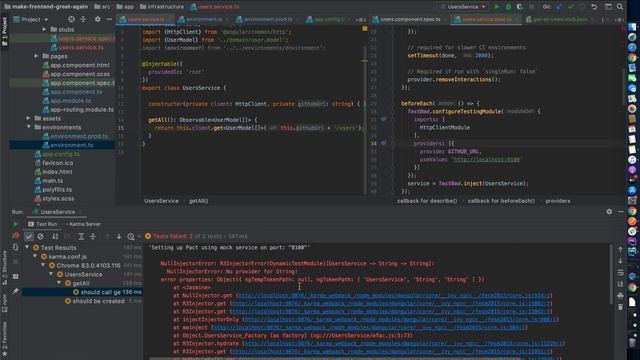Print console output with the printer icon

(x=620, y=296)
